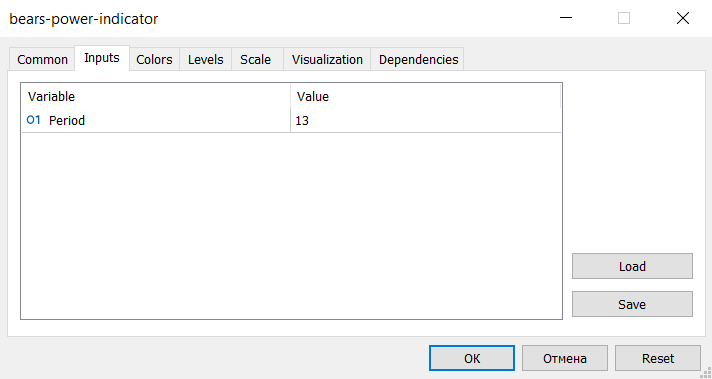Click the Отмена cancel button

click(x=565, y=359)
